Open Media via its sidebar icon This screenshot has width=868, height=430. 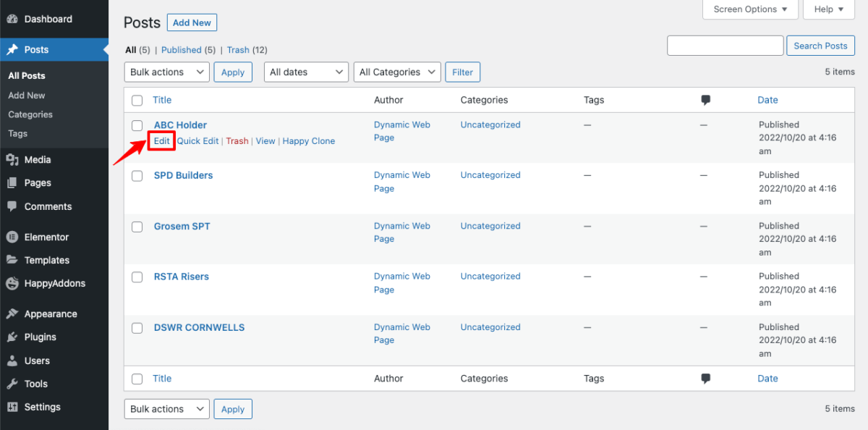tap(12, 160)
